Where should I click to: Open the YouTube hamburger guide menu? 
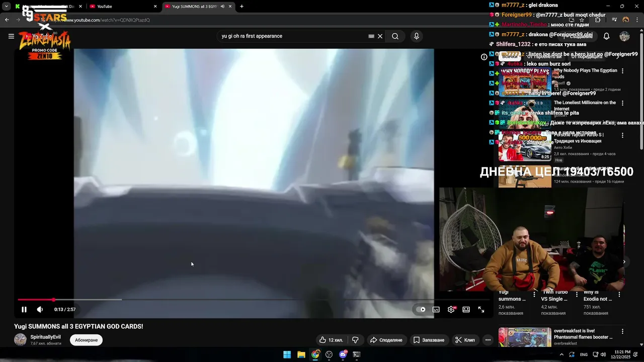click(11, 36)
